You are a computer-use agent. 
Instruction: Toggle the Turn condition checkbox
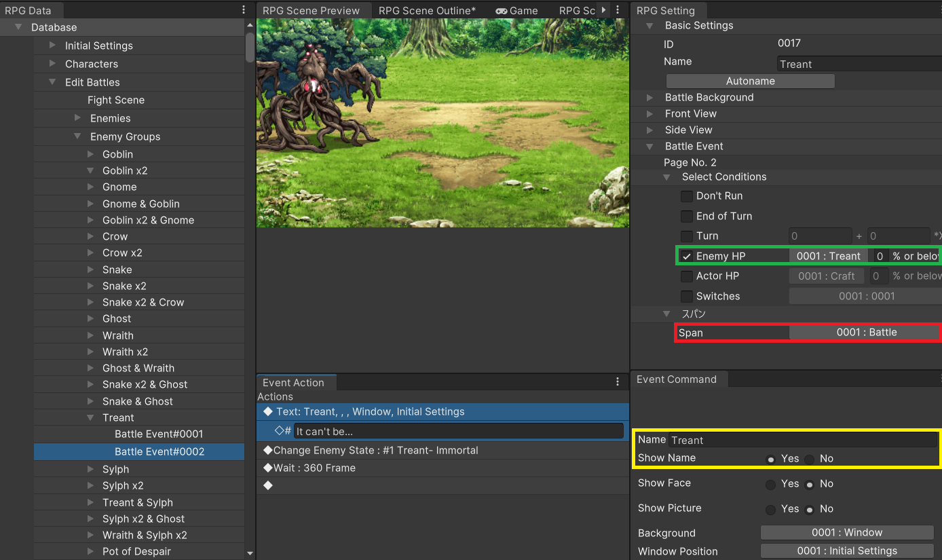click(687, 236)
